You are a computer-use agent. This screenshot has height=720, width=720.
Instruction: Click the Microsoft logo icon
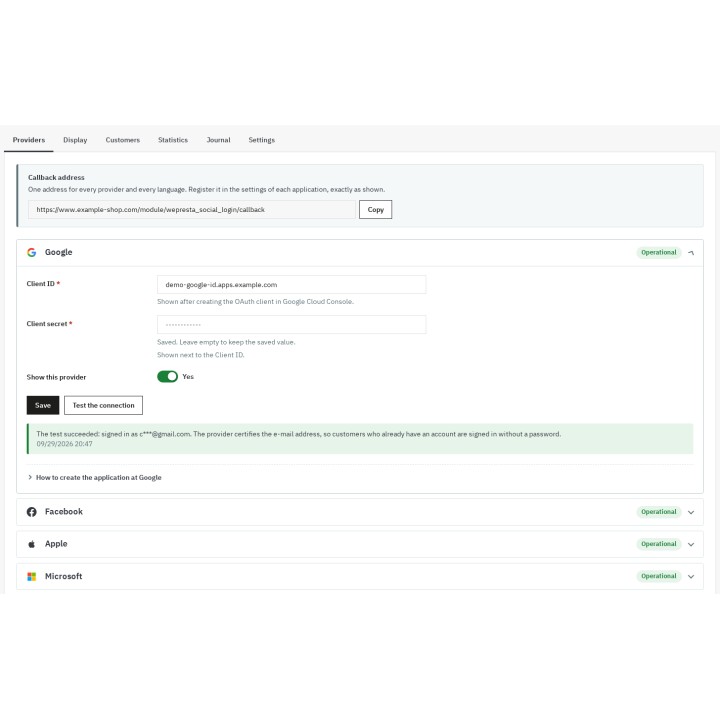point(31,576)
